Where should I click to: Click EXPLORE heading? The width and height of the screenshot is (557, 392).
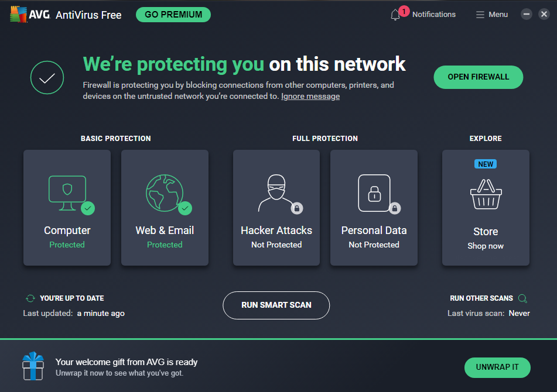(x=486, y=138)
